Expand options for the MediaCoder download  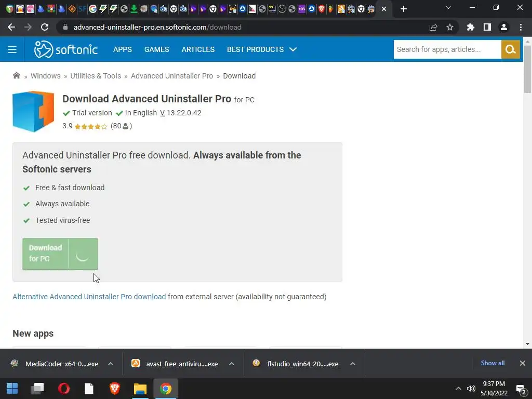pyautogui.click(x=111, y=364)
